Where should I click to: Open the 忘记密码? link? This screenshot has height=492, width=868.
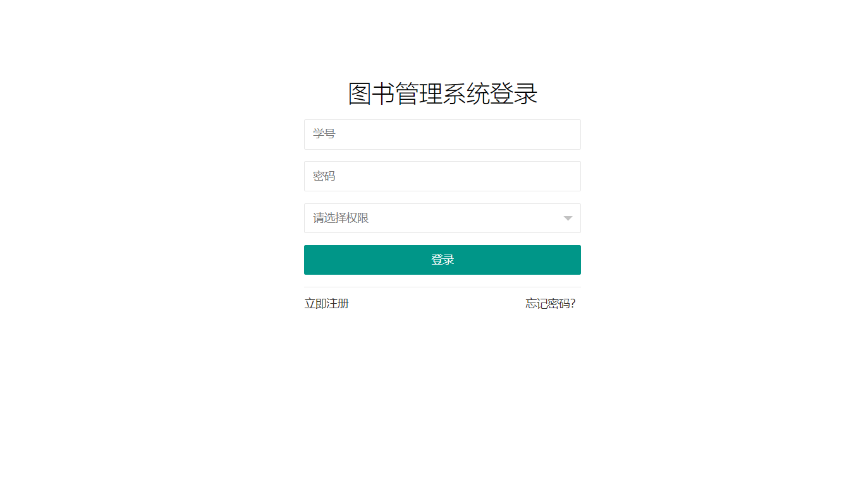pyautogui.click(x=551, y=304)
